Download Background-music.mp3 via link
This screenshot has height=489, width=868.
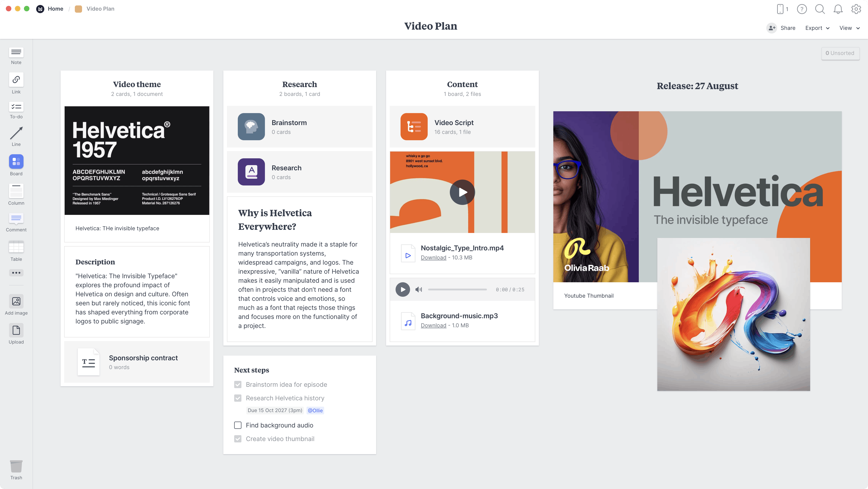[x=433, y=325]
